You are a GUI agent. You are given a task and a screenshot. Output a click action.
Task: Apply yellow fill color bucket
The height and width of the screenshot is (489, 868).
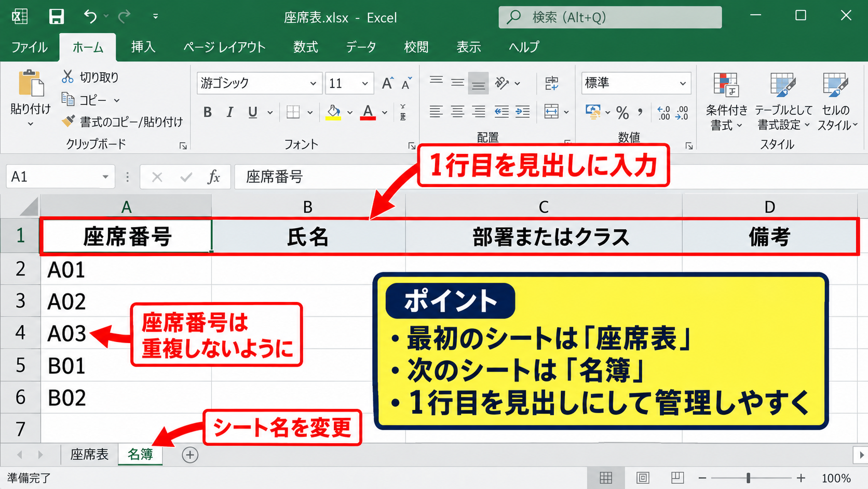click(333, 112)
